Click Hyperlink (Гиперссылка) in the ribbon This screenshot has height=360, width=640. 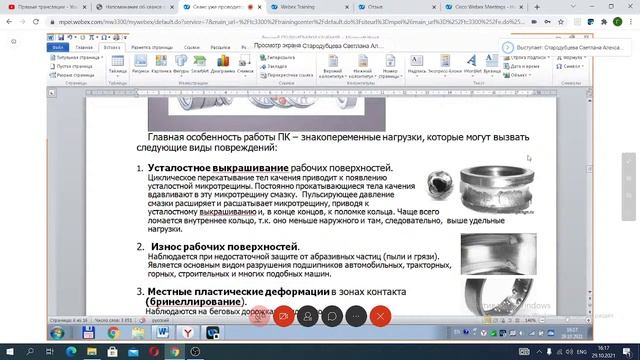[x=278, y=58]
